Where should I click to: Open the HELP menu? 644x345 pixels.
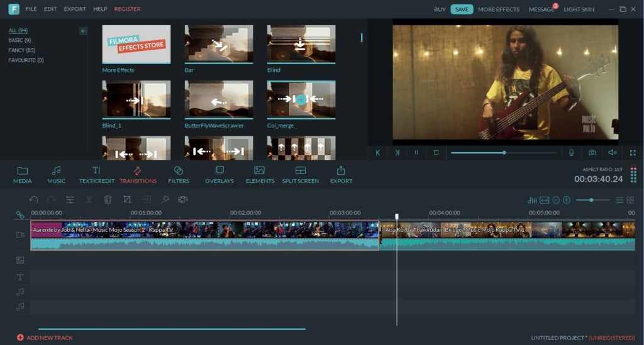[100, 9]
